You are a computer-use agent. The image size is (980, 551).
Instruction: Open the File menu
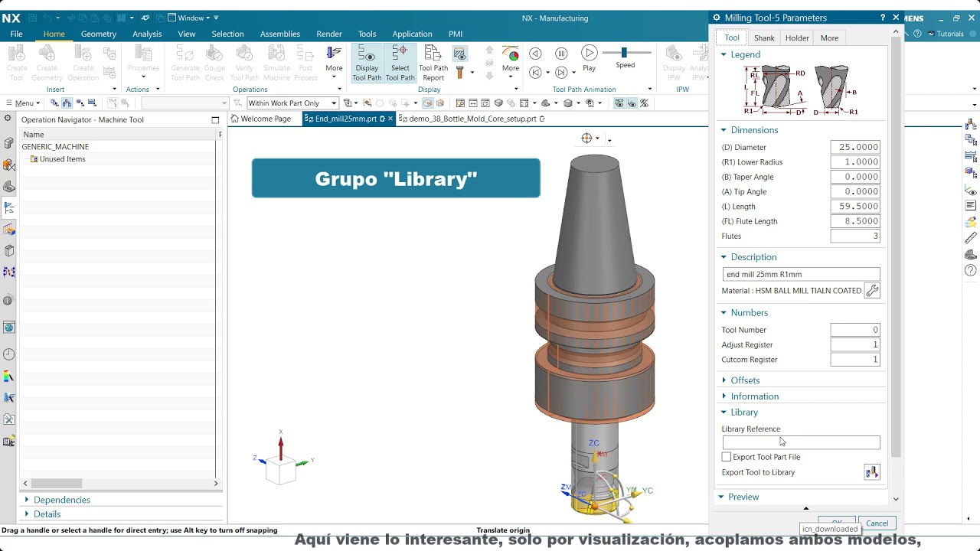pyautogui.click(x=16, y=34)
